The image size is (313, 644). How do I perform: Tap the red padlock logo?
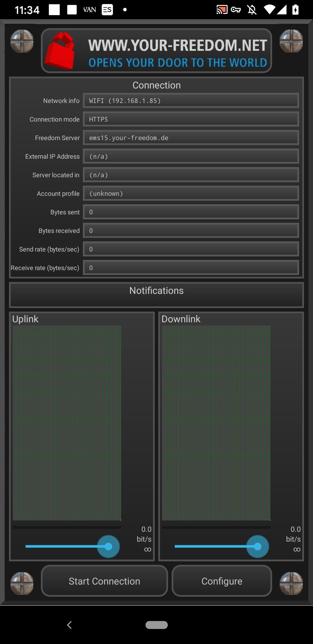60,51
